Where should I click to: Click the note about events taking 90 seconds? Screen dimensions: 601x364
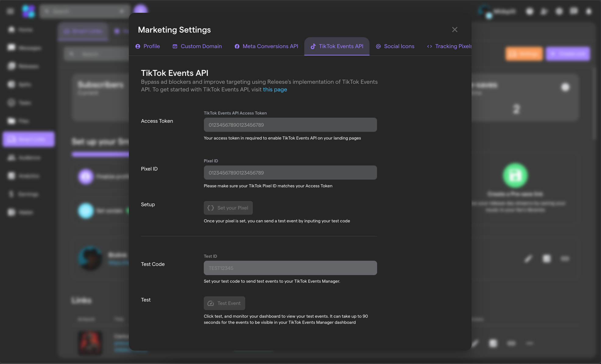click(x=286, y=320)
